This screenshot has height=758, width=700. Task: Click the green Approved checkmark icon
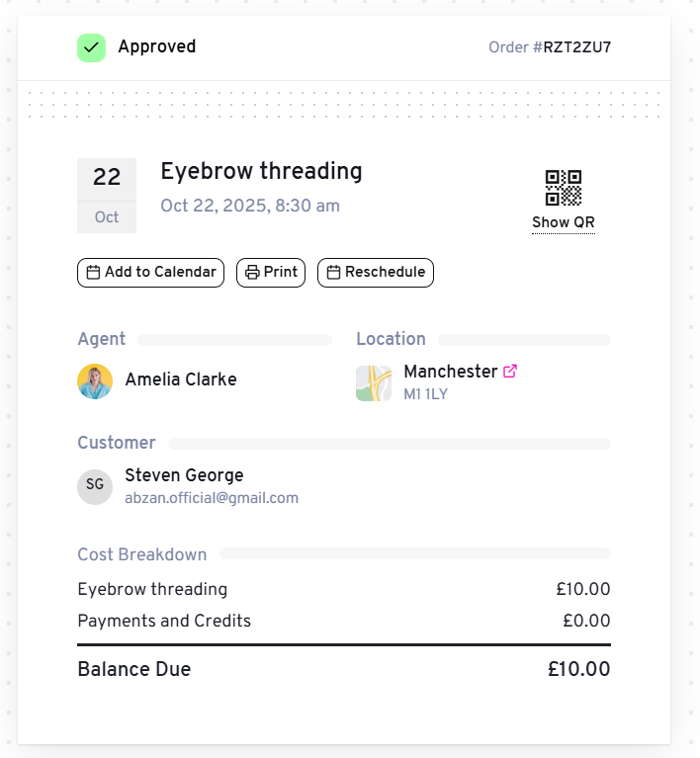click(x=91, y=47)
